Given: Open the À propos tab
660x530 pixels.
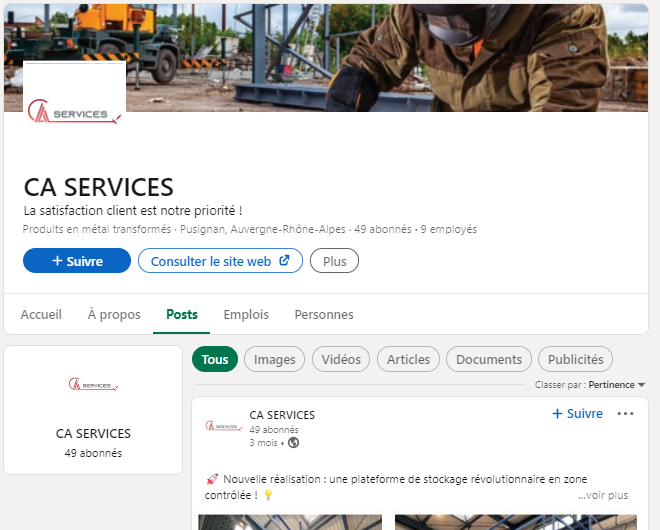Looking at the screenshot, I should pyautogui.click(x=114, y=314).
